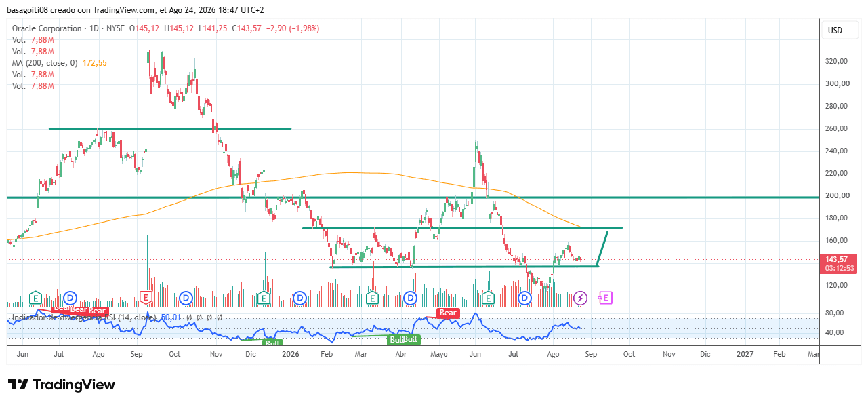Viewport: 868px width, 405px height.
Task: Open the dividend D marker in April
Action: pos(410,297)
